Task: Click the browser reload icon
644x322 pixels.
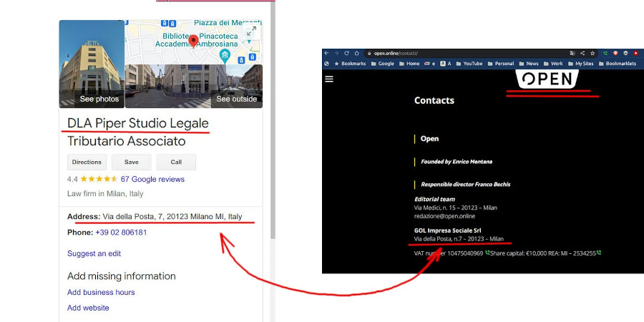Action: tap(346, 54)
